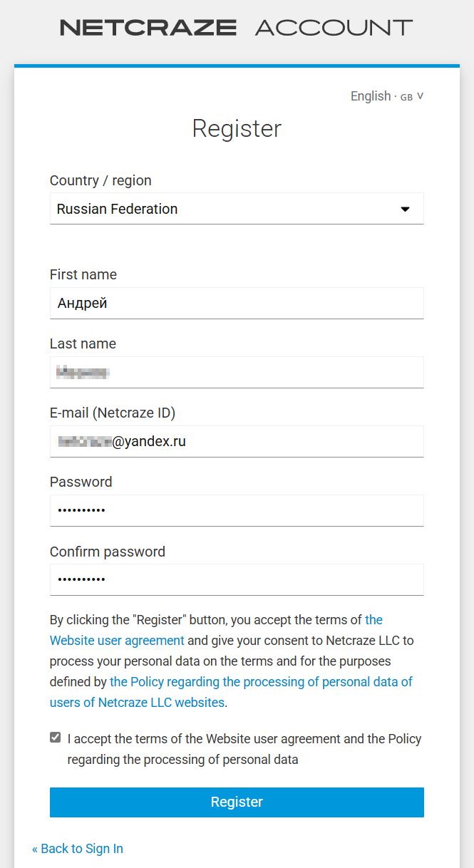Focus the Confirm password field

(x=237, y=580)
